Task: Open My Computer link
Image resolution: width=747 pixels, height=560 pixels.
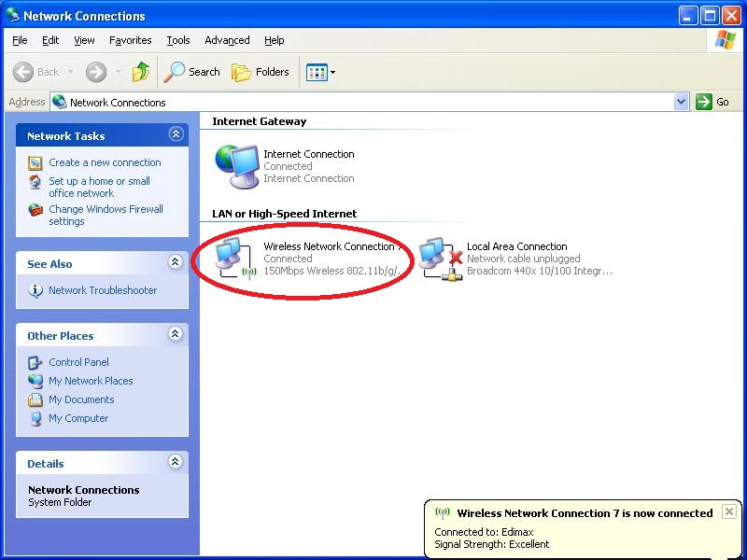Action: pyautogui.click(x=78, y=418)
